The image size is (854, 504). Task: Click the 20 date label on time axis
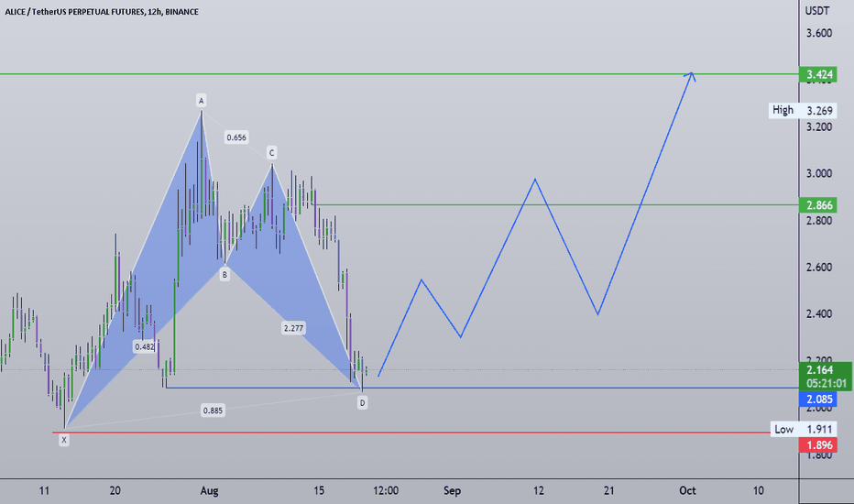pyautogui.click(x=115, y=490)
